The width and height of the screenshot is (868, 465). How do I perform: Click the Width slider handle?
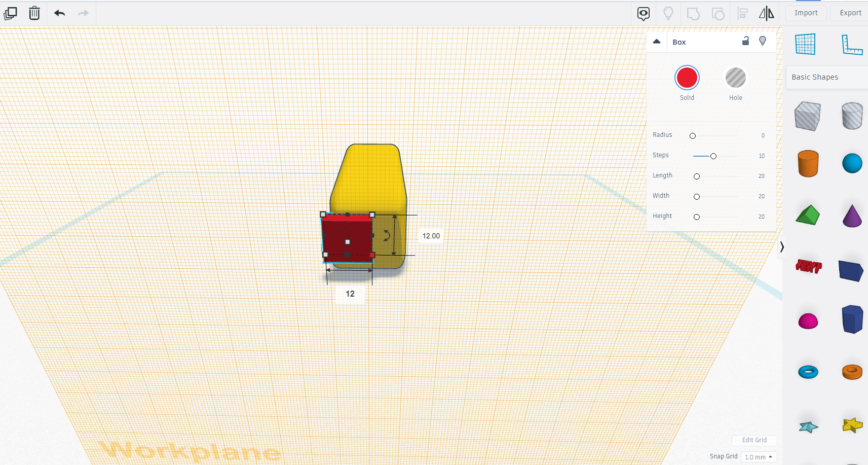(x=697, y=197)
